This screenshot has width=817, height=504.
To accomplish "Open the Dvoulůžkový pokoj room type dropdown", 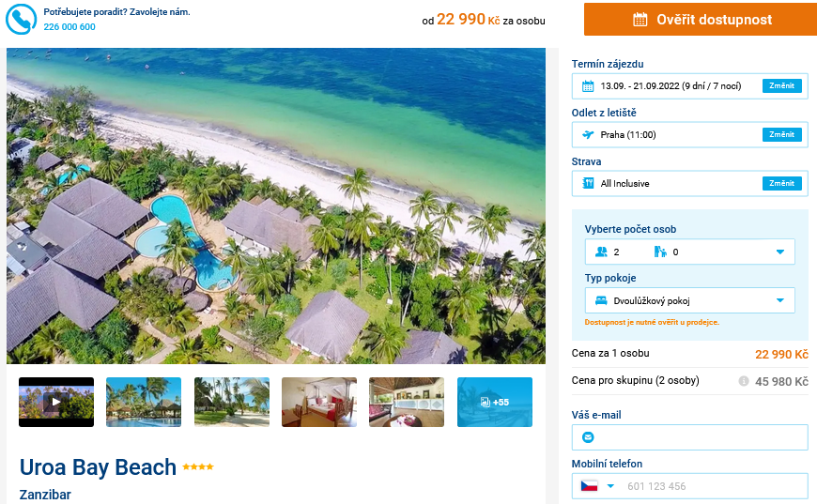I will 689,300.
